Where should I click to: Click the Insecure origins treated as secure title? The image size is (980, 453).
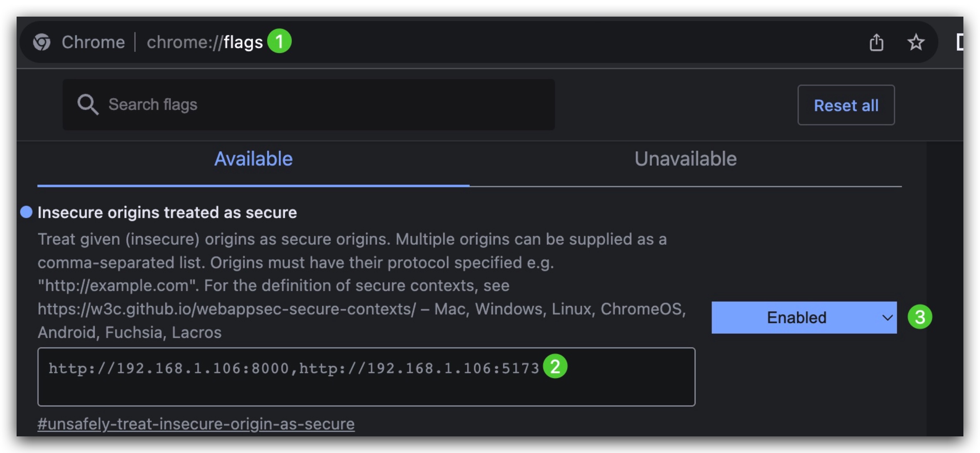point(167,212)
